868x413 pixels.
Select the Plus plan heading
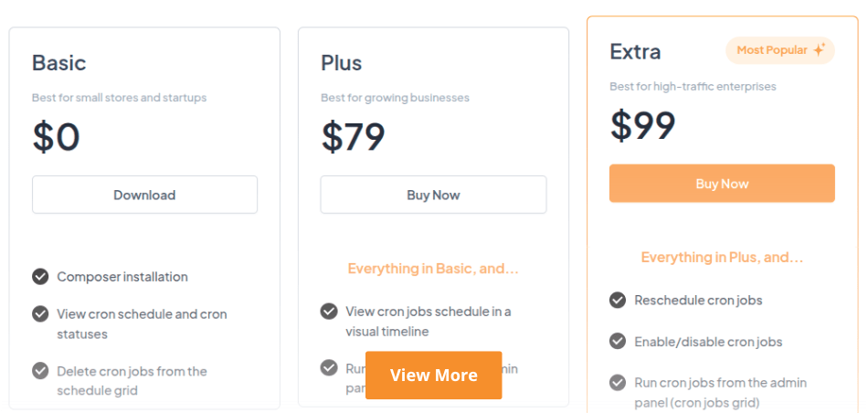[342, 63]
